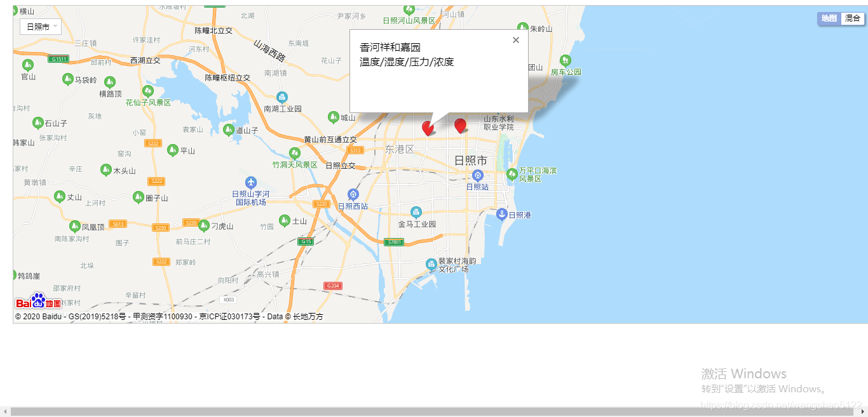Click the 横路顶 mountain icon
This screenshot has height=417, width=868.
tap(110, 82)
